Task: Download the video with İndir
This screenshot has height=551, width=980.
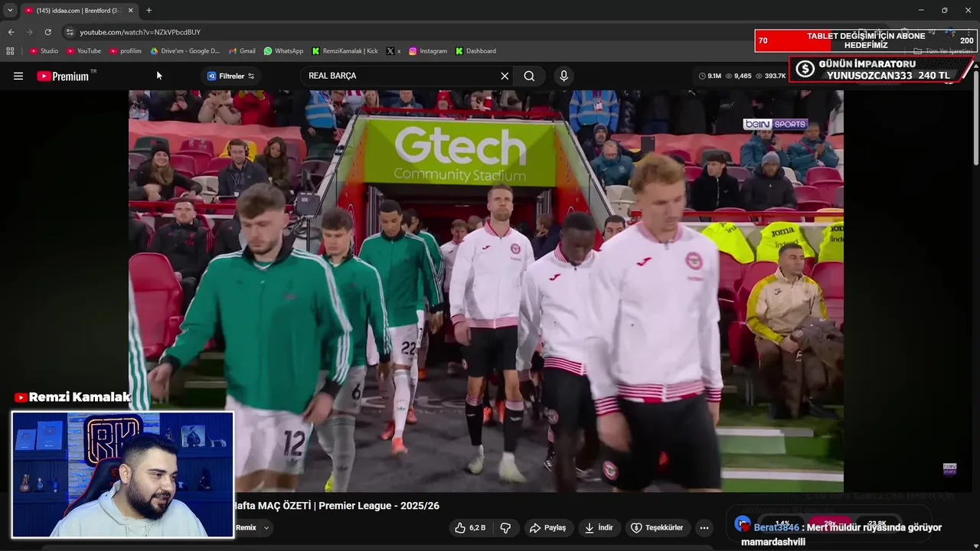Action: (599, 528)
